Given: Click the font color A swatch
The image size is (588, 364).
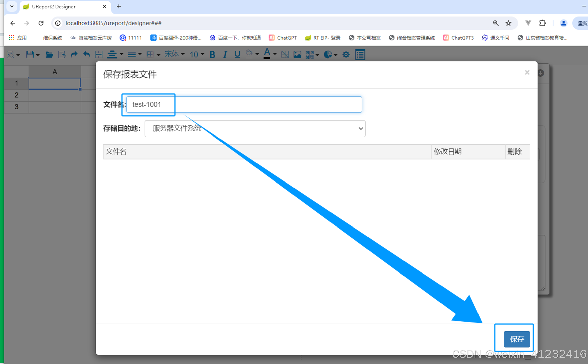Looking at the screenshot, I should pos(267,54).
